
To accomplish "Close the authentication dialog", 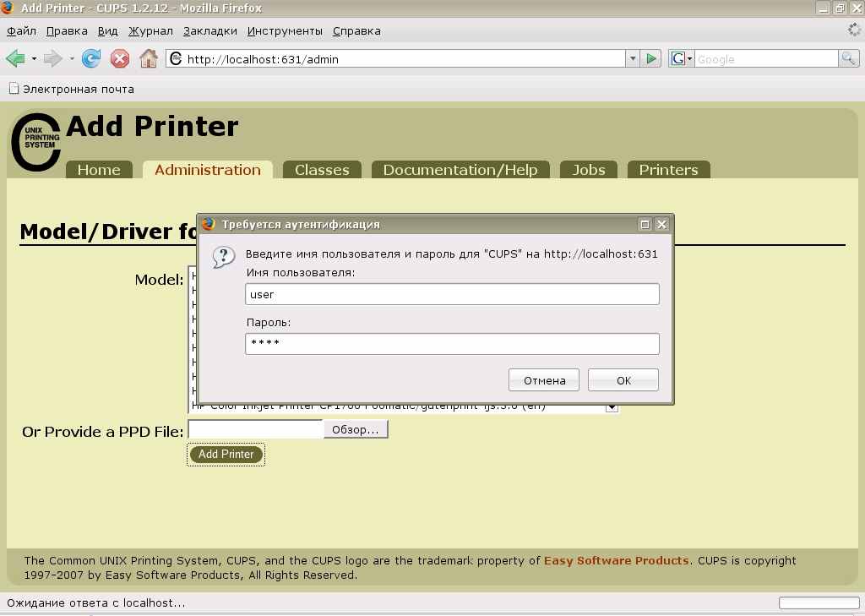I will pyautogui.click(x=661, y=224).
